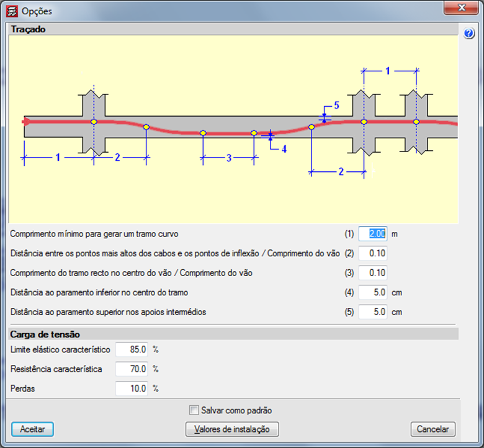Click the dimension label 3 in the diagram
484x448 pixels.
click(x=228, y=158)
